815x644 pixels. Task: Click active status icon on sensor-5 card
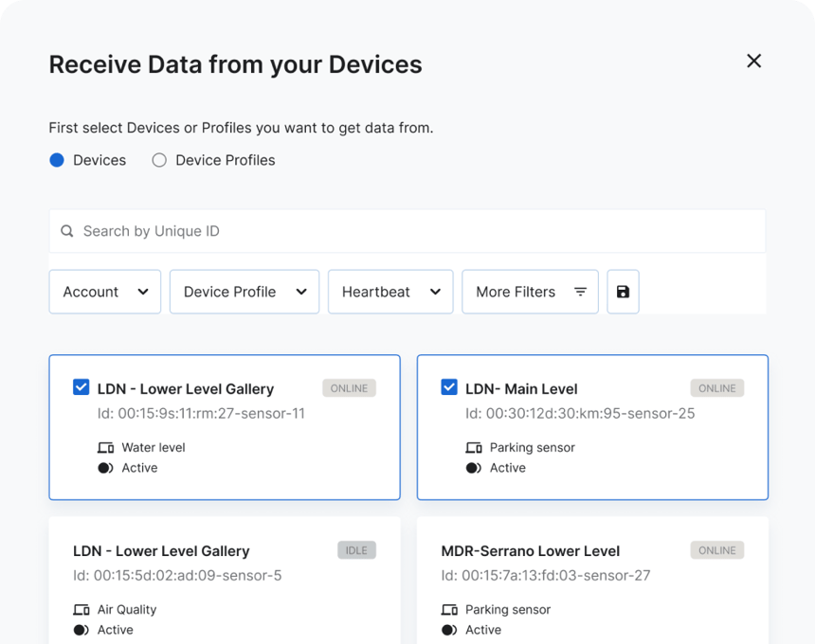81,630
